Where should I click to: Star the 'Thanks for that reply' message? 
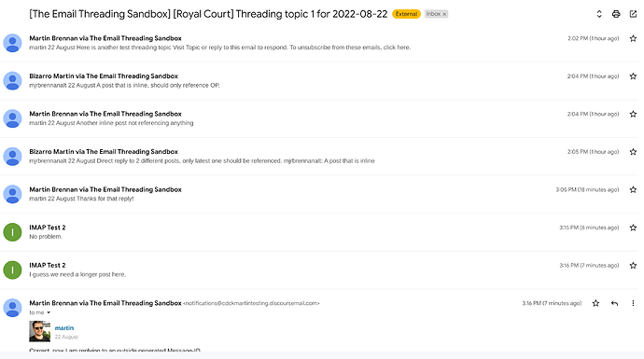pos(633,189)
